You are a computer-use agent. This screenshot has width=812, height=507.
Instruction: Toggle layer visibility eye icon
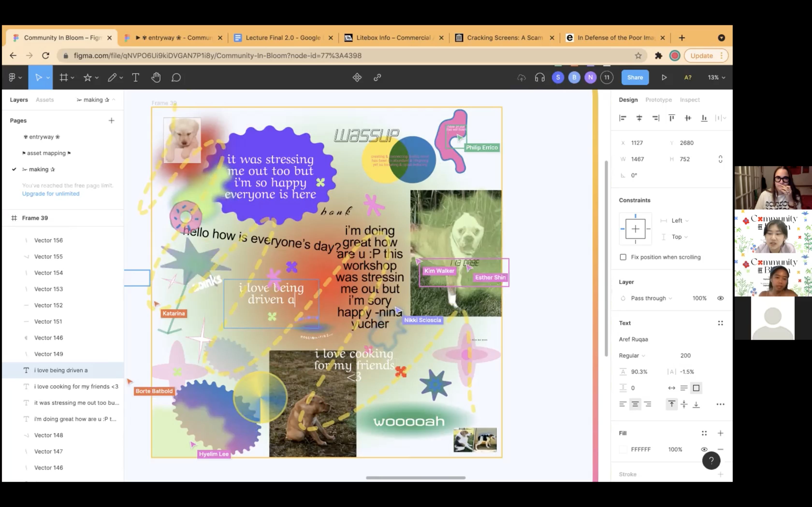tap(720, 298)
